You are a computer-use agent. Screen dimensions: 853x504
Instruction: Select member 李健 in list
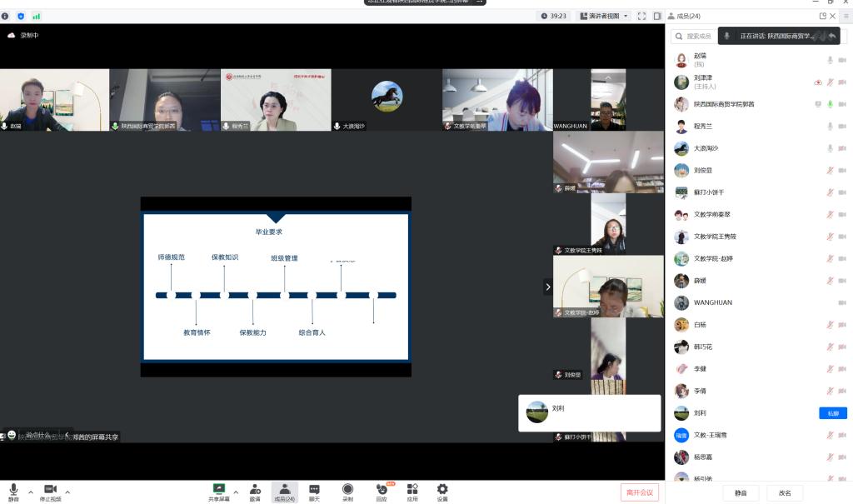tap(759, 369)
